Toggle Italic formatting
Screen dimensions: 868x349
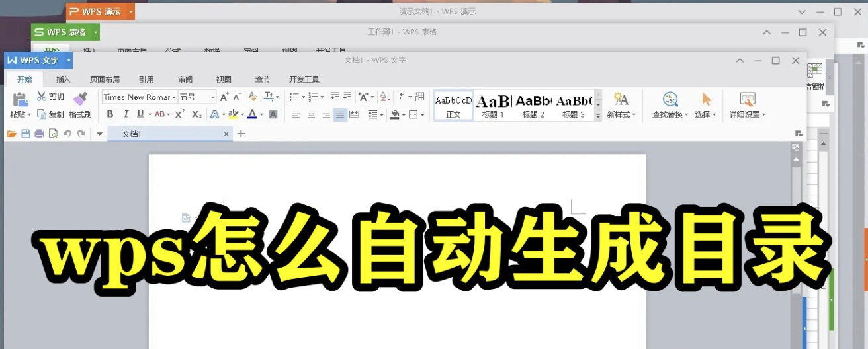[126, 114]
